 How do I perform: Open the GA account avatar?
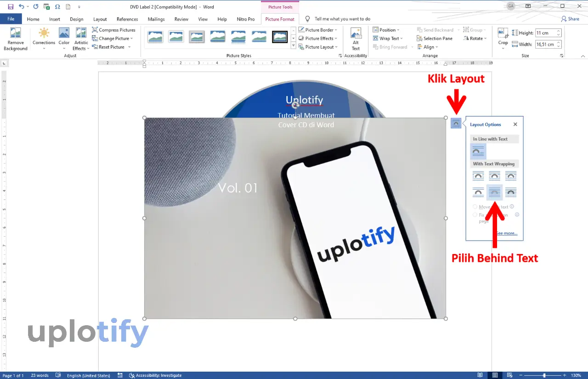click(511, 6)
